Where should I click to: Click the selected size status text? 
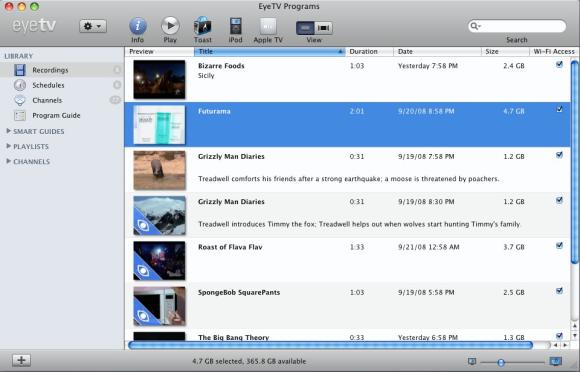click(x=249, y=361)
